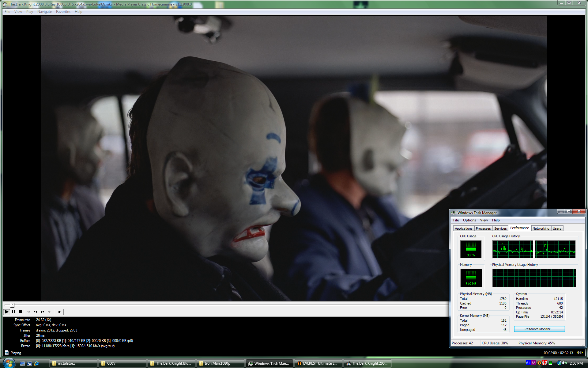Switch to the Services tab
This screenshot has height=368, width=588.
click(x=500, y=228)
